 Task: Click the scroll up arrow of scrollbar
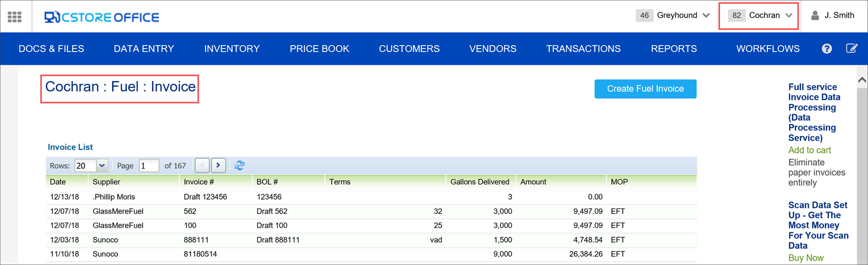tap(861, 80)
